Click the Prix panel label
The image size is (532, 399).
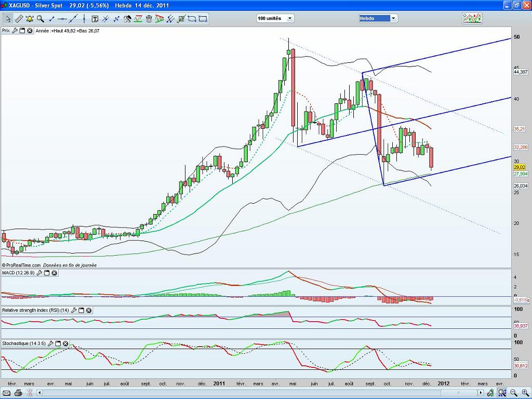coord(6,31)
